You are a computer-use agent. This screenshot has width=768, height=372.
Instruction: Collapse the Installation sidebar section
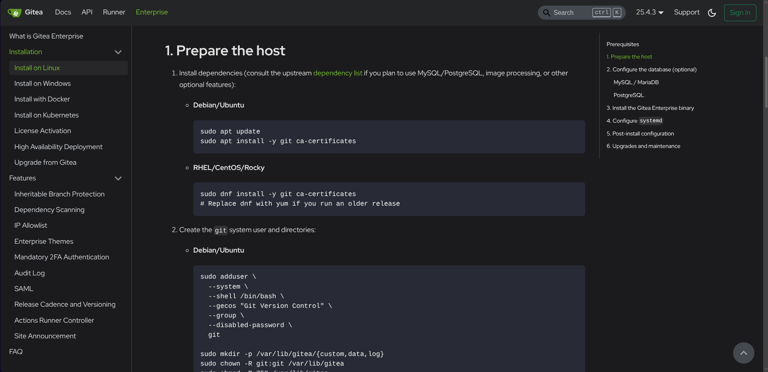(118, 52)
